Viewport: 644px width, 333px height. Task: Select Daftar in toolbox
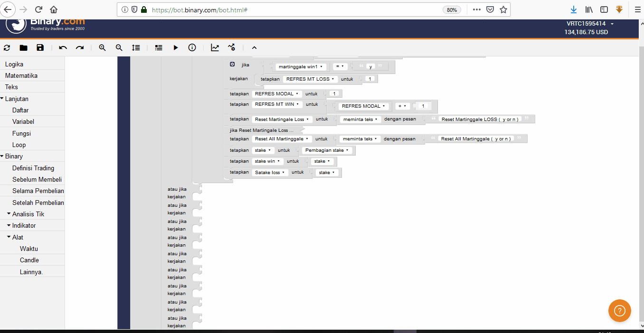click(32, 110)
